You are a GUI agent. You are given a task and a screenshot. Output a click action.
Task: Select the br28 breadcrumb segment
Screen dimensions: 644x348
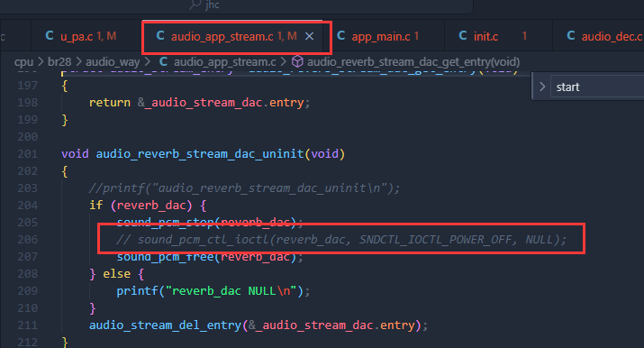click(x=59, y=62)
